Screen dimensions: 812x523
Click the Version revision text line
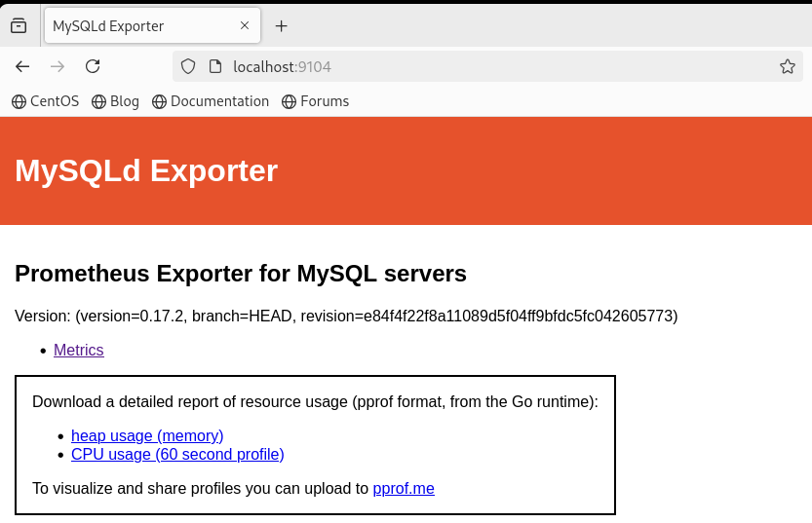coord(346,317)
